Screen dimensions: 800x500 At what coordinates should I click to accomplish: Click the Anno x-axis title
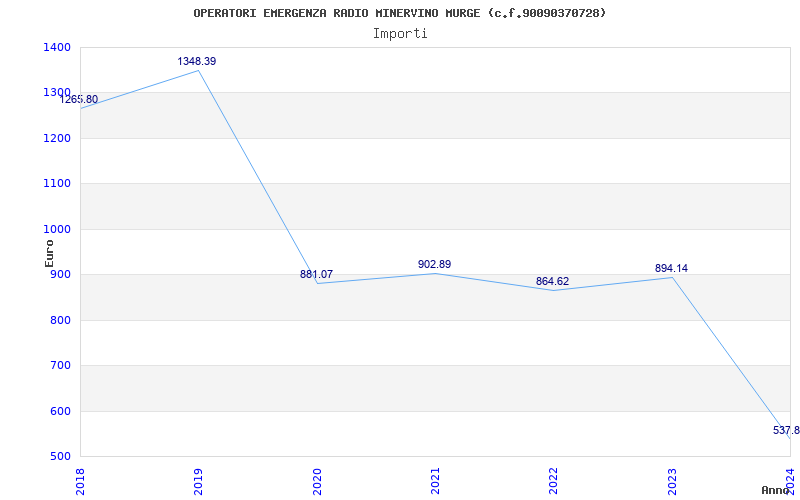pyautogui.click(x=776, y=490)
